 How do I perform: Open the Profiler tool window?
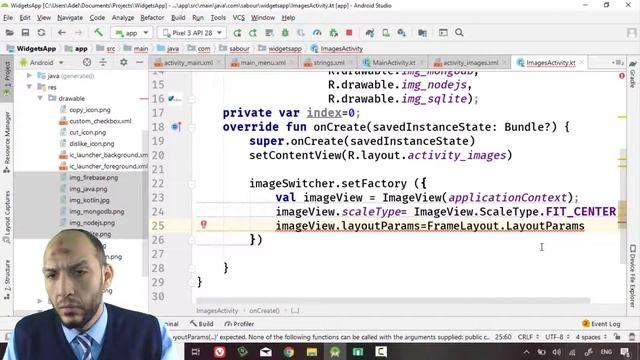pyautogui.click(x=240, y=324)
